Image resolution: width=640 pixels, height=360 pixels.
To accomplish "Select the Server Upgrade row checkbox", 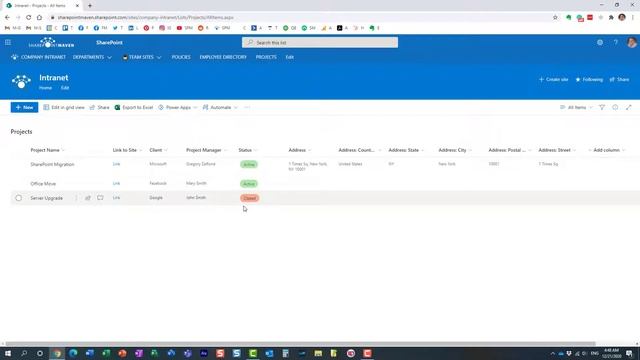I will (18, 198).
